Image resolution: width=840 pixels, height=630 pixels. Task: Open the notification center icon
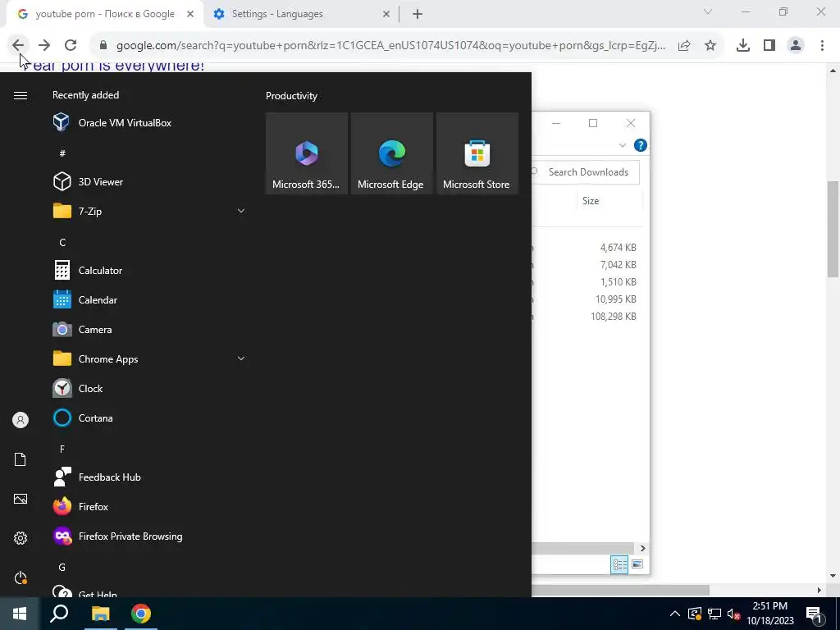click(814, 614)
